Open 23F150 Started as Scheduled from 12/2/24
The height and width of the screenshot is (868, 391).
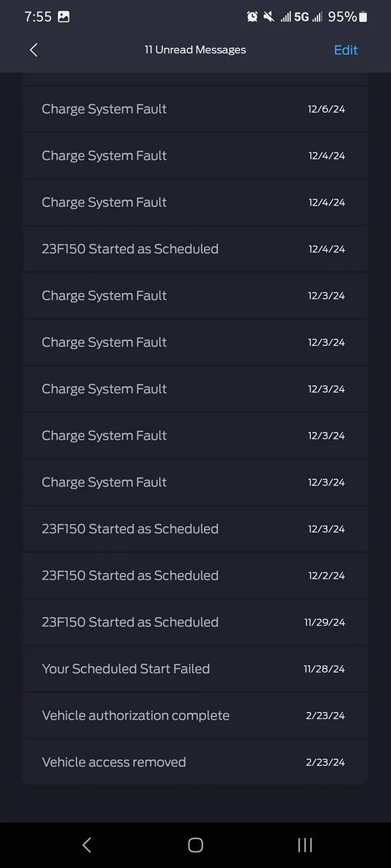pyautogui.click(x=195, y=575)
